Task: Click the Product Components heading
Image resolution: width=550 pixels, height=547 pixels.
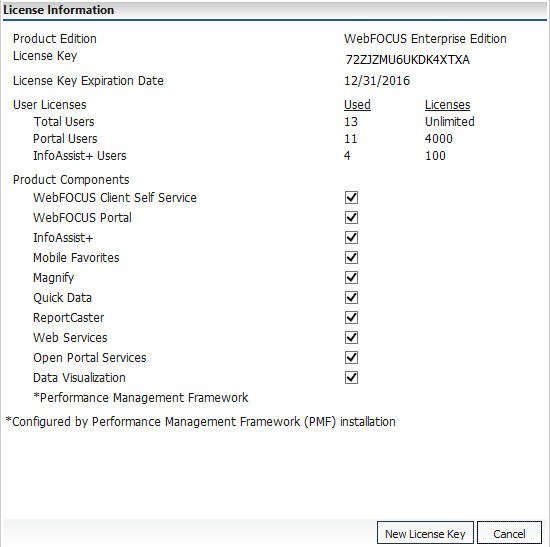Action: 71,180
